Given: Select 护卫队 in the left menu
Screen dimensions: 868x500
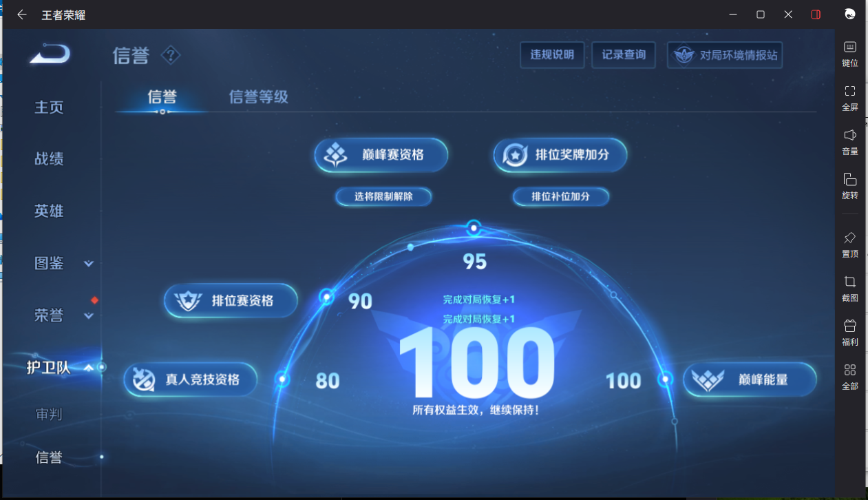Looking at the screenshot, I should pyautogui.click(x=49, y=367).
